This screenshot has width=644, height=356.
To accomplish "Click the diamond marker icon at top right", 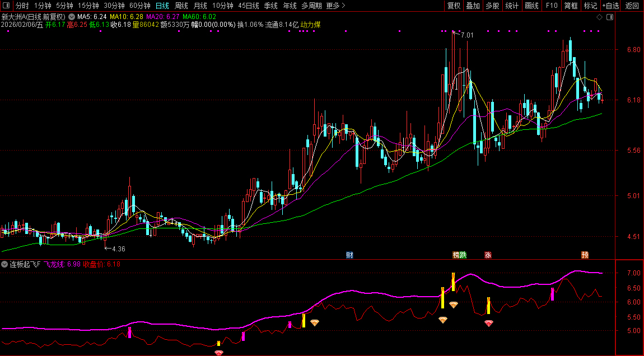I will [599, 17].
